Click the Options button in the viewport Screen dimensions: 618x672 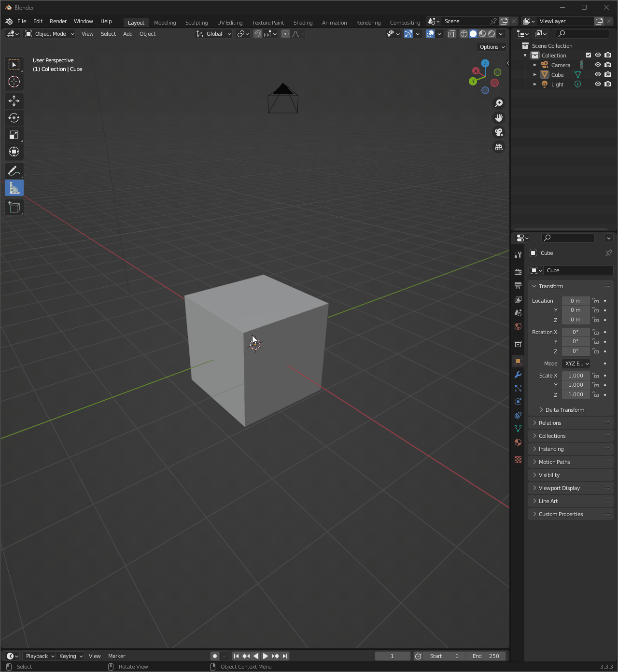pyautogui.click(x=491, y=47)
